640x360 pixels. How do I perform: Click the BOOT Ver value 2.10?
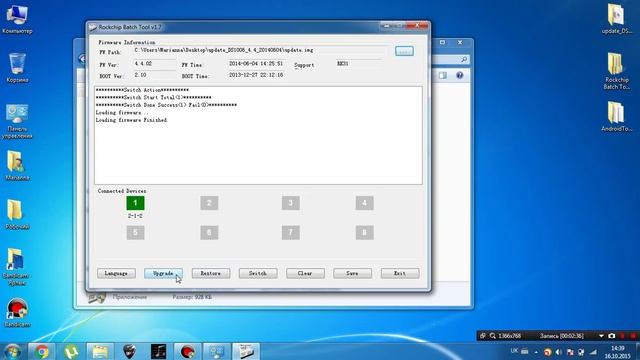pos(140,75)
